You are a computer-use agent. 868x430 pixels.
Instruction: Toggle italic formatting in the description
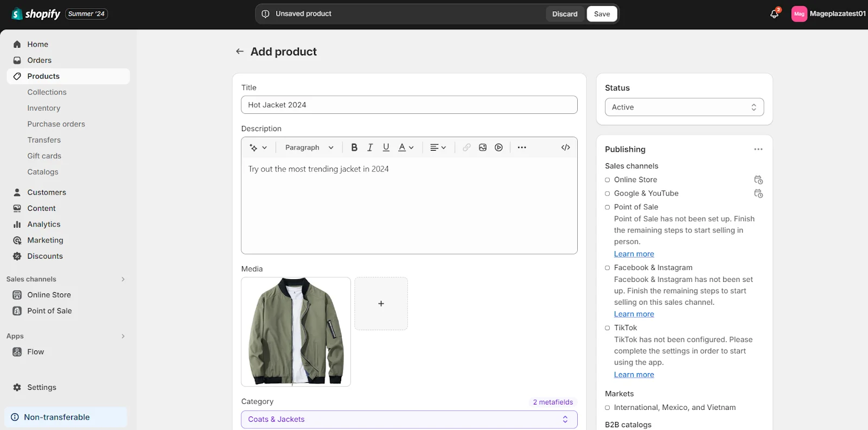click(370, 147)
